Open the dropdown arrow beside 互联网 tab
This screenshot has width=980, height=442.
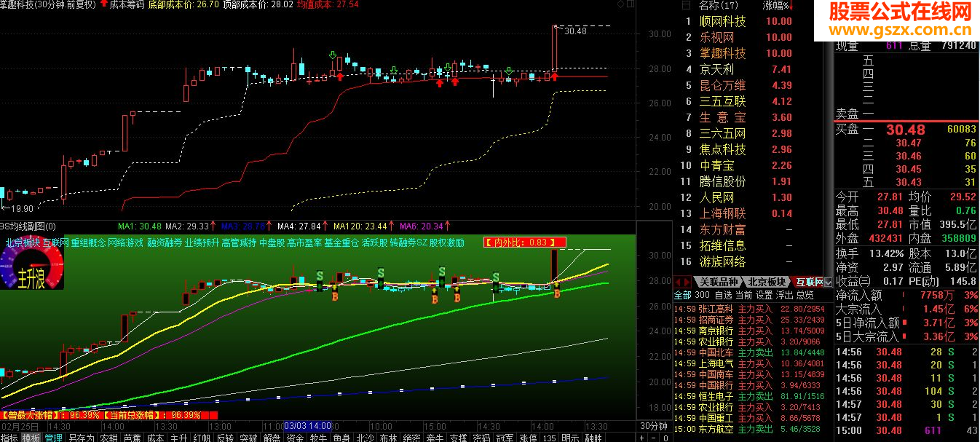(828, 282)
